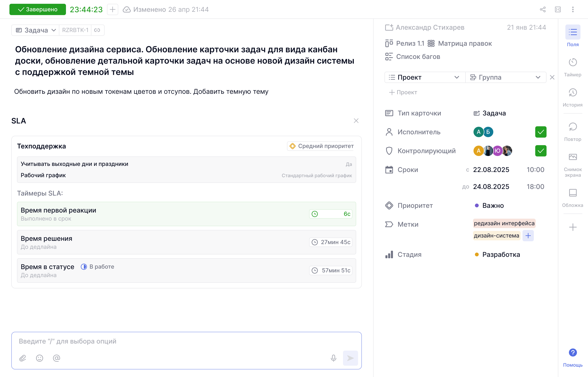Viewport: 588px width, 377px height.
Task: Open the Задача card type dropdown
Action: (36, 30)
